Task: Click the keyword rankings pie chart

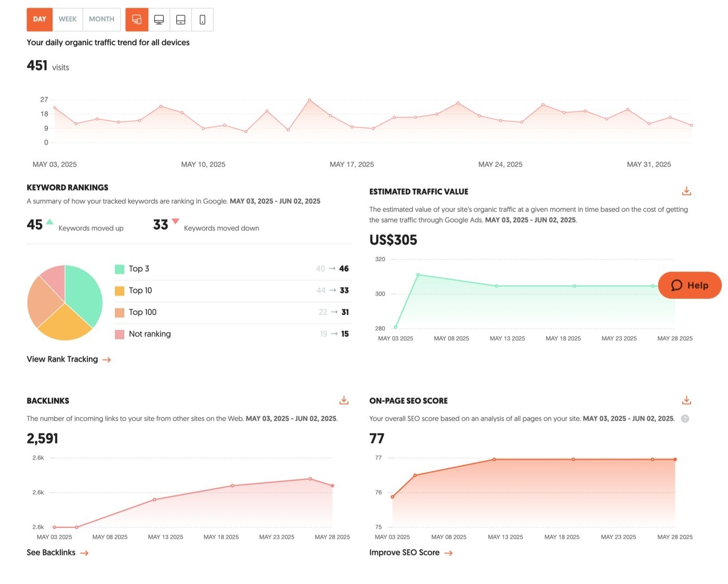Action: coord(65,302)
